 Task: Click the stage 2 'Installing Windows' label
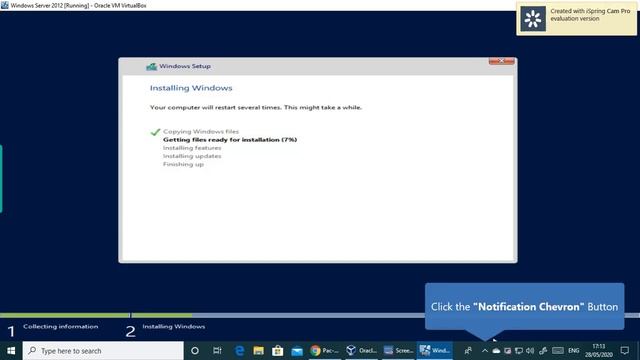[x=174, y=327]
